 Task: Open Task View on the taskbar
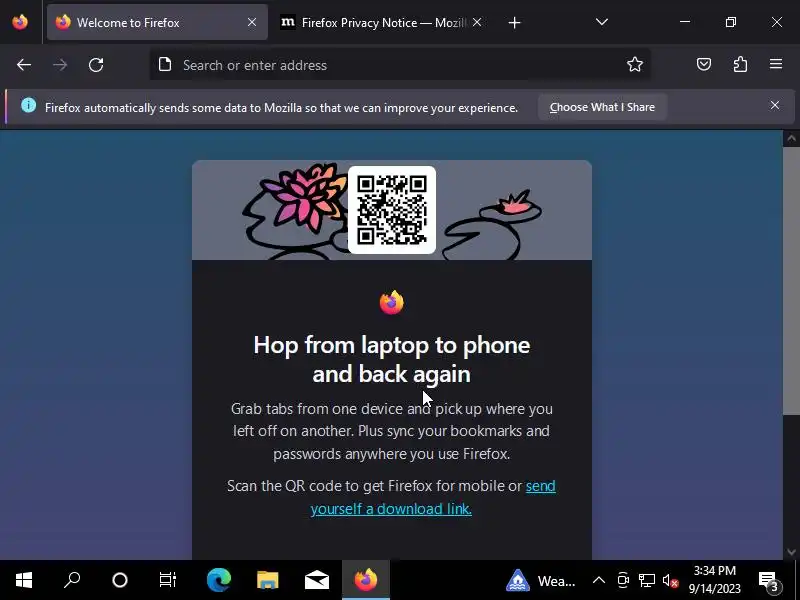point(168,580)
